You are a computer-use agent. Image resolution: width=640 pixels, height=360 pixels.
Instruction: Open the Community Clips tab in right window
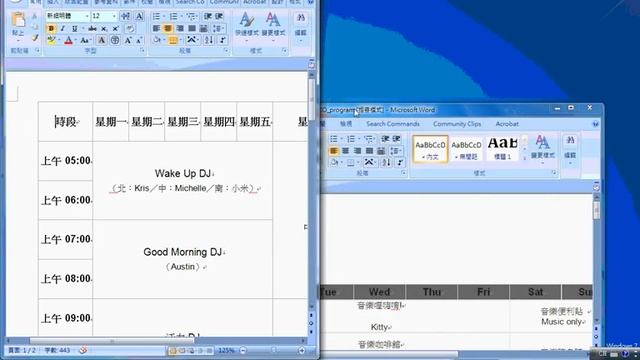point(457,124)
